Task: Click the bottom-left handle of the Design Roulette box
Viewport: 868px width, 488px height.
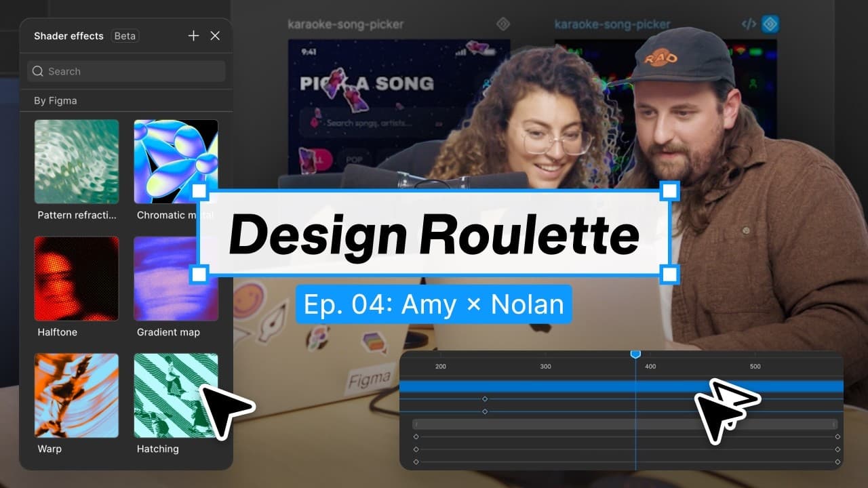Action: click(x=199, y=274)
